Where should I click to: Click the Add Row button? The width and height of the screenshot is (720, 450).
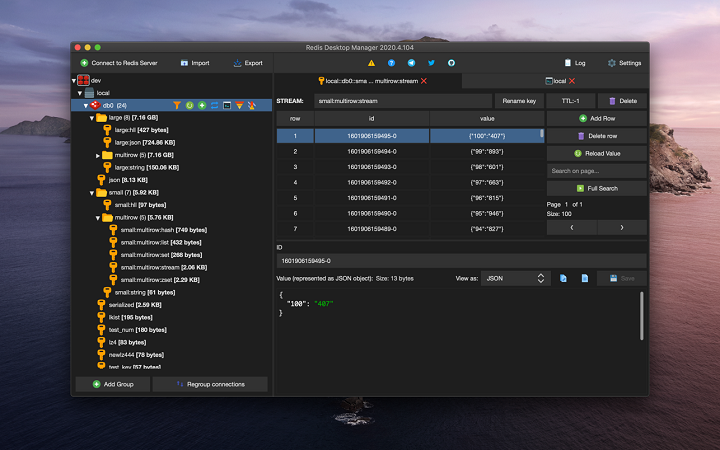coord(596,118)
